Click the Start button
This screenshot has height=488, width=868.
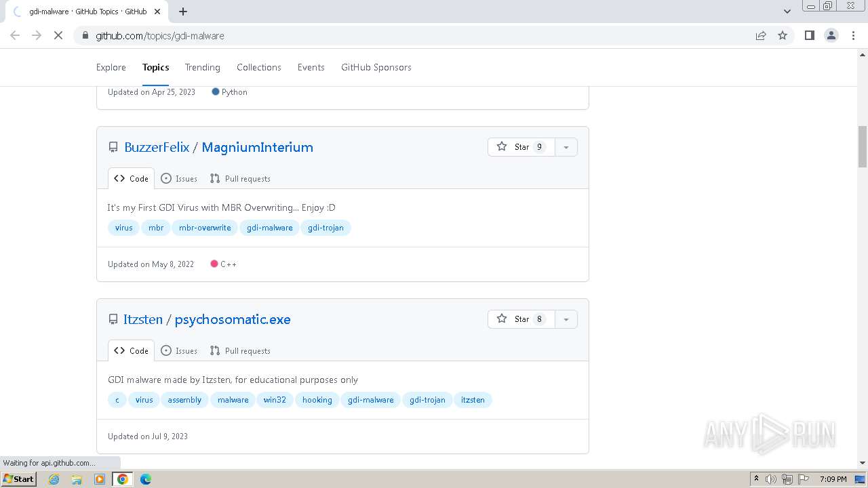[19, 479]
